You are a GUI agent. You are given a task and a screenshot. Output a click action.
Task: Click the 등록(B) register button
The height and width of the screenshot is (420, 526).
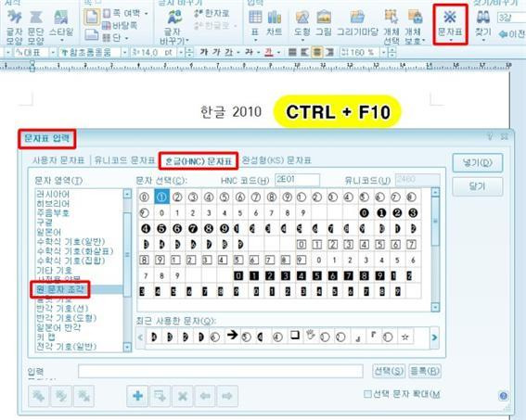[425, 371]
